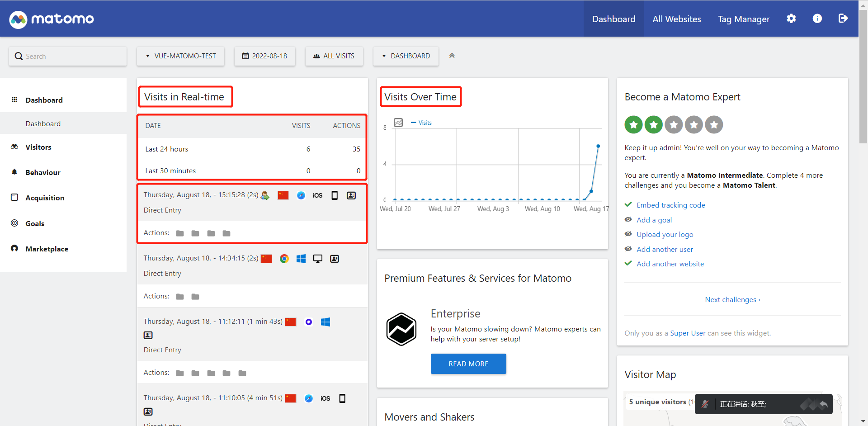Expand the DASHBOARD selector dropdown
The image size is (868, 426).
click(x=406, y=56)
